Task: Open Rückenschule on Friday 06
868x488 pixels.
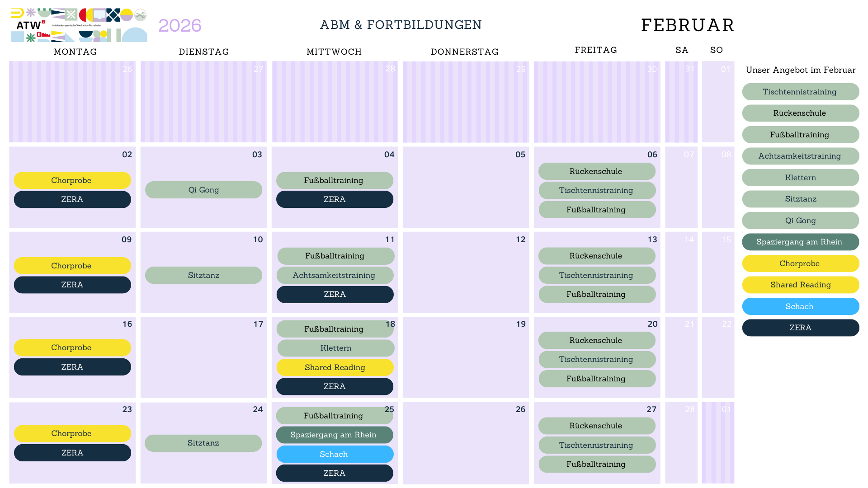Action: tap(596, 171)
